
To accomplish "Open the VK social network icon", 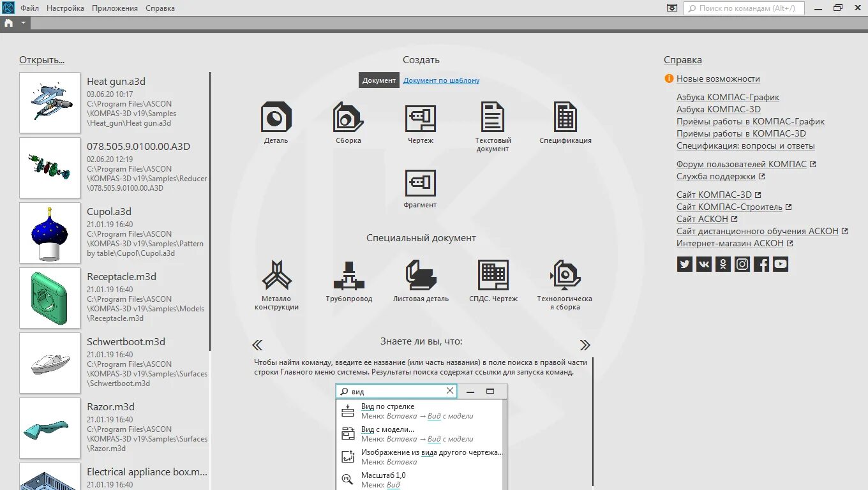I will click(x=704, y=264).
